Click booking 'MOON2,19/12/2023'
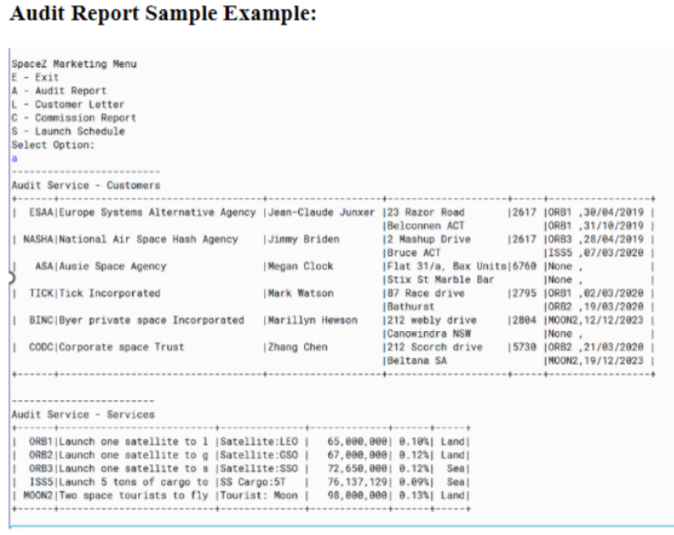 pyautogui.click(x=595, y=361)
